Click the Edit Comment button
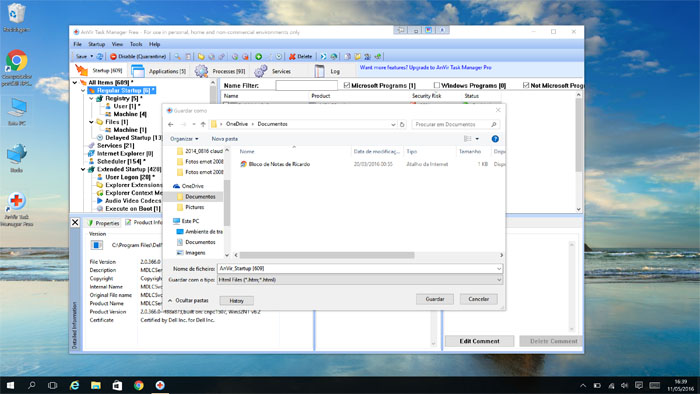 tap(479, 341)
